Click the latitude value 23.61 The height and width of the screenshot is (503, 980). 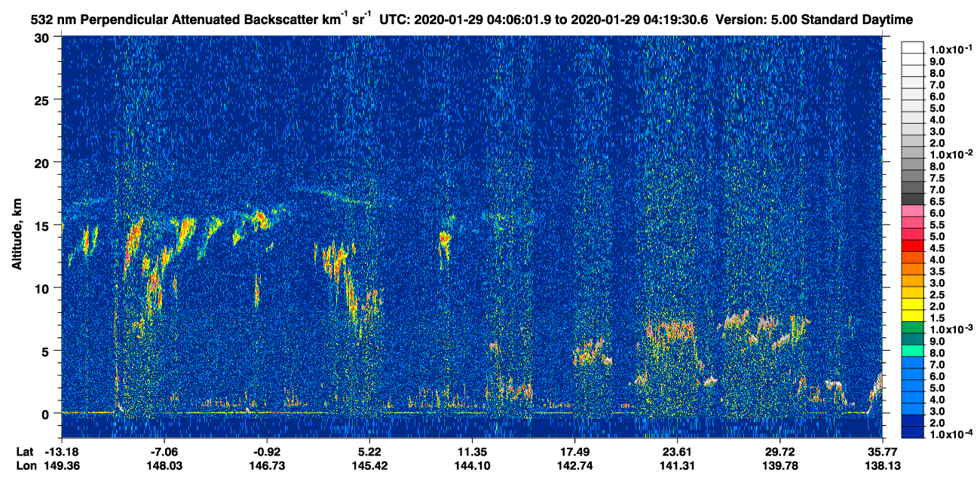(678, 452)
